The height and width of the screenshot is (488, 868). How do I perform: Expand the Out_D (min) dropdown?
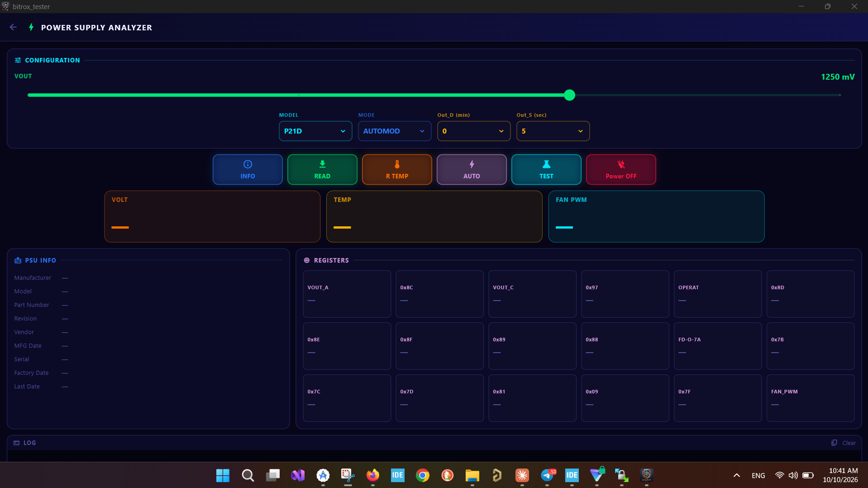coord(474,131)
